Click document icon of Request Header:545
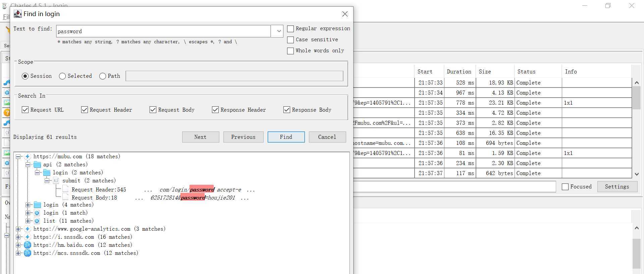 [x=65, y=189]
